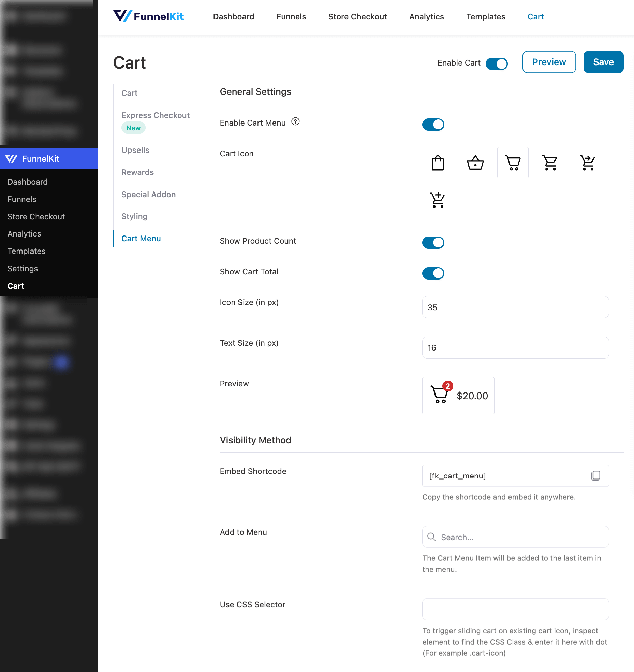The image size is (634, 672).
Task: Click the Icon Size input field
Action: (x=515, y=307)
